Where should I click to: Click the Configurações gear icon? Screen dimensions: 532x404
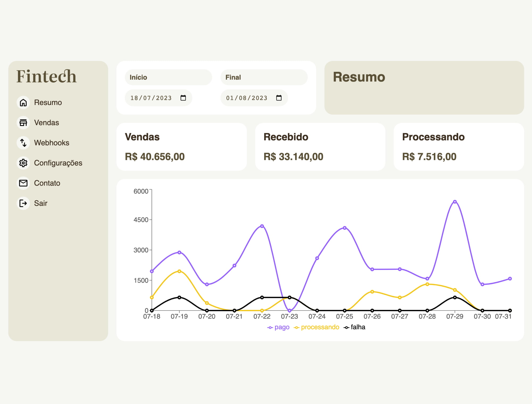click(23, 163)
